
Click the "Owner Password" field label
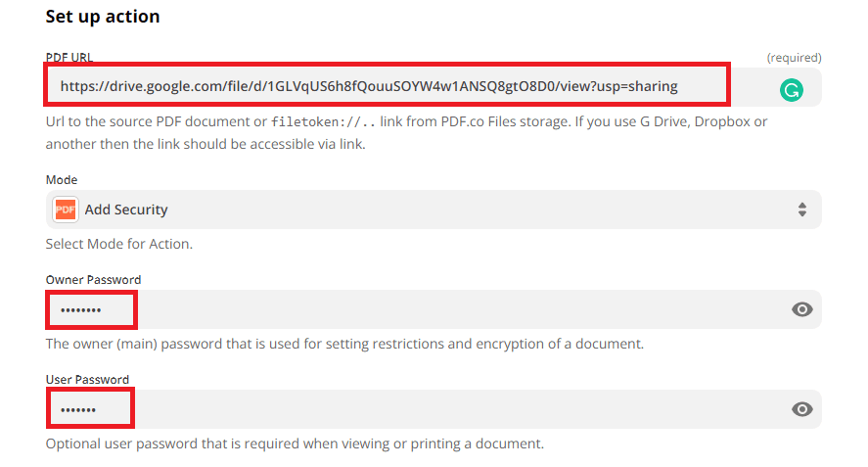93,280
